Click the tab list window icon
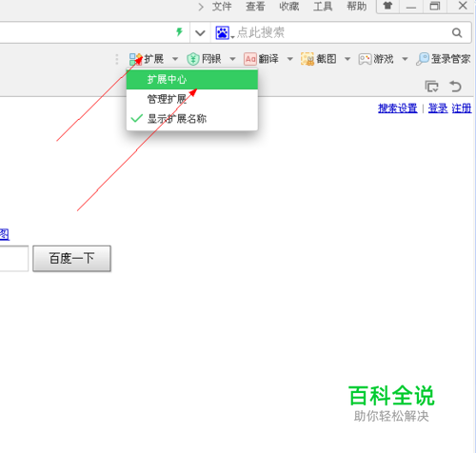The width and height of the screenshot is (476, 453). (431, 87)
